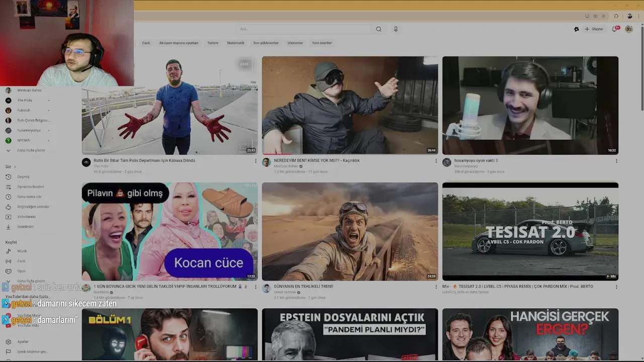Open Geçmiş history icon
The image size is (644, 362).
pos(8,176)
